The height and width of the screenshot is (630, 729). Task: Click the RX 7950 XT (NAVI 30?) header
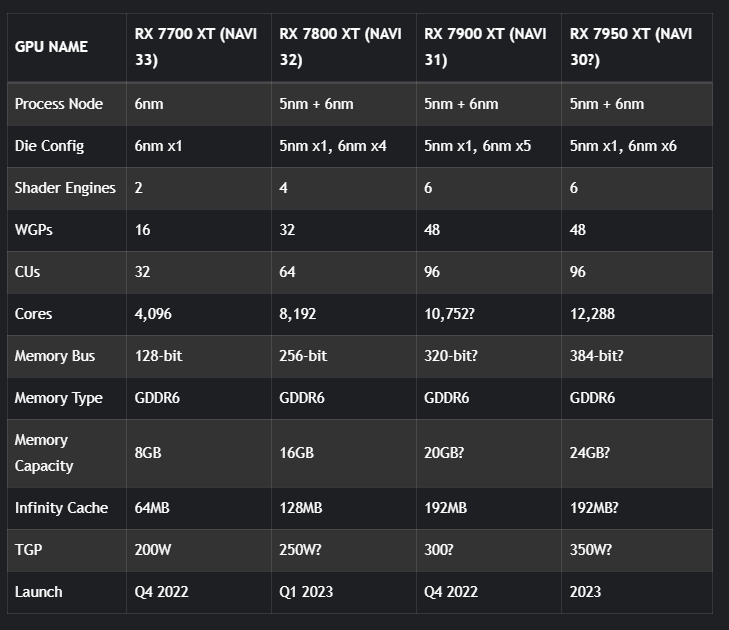tap(632, 46)
